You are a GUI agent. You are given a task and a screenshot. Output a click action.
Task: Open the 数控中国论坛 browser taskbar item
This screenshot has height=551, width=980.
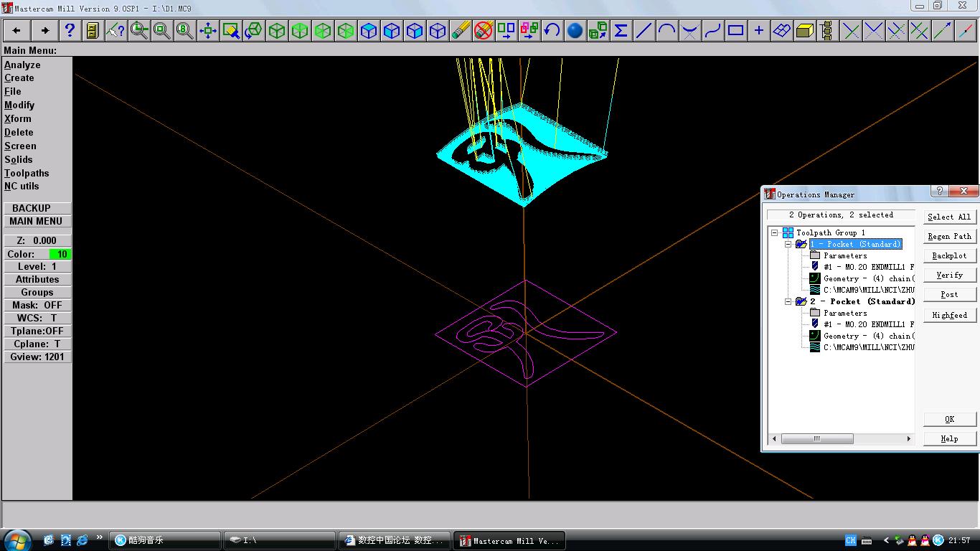396,540
